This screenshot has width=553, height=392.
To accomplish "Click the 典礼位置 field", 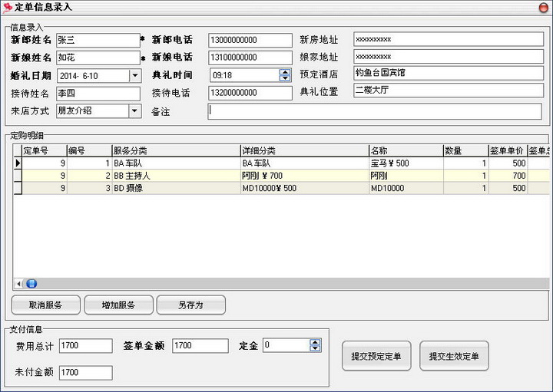I will [x=449, y=91].
